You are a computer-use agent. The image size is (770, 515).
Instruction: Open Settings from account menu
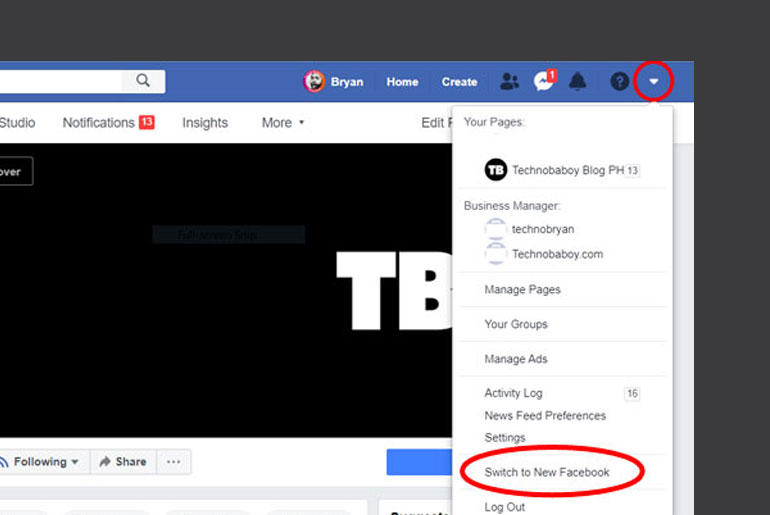[505, 437]
